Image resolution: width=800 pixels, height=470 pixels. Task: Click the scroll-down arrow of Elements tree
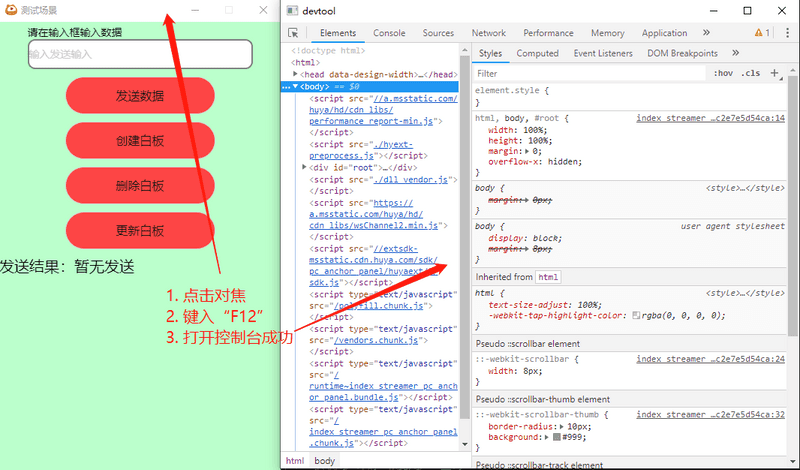[x=464, y=444]
